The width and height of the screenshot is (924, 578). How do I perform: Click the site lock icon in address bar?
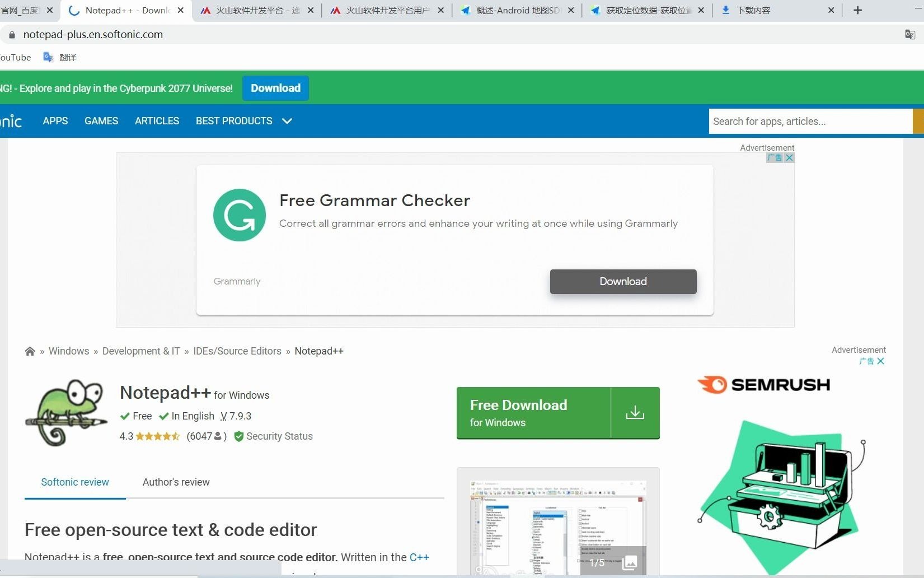12,34
